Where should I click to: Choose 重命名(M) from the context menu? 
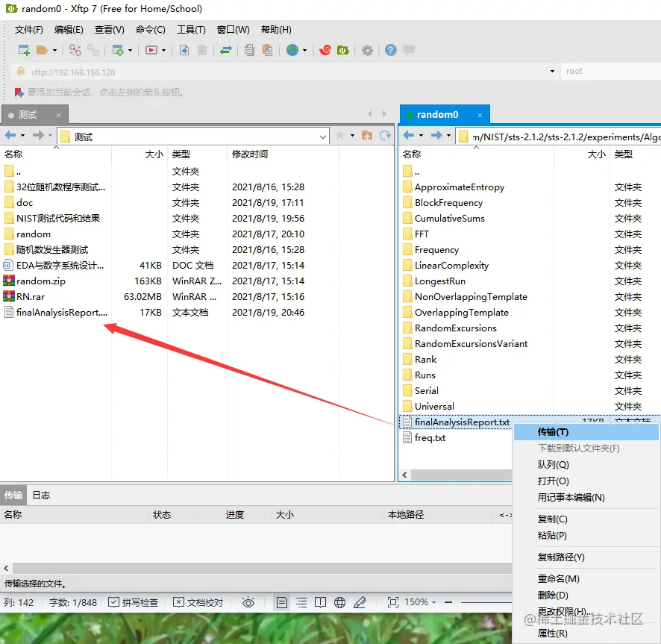(x=586, y=579)
